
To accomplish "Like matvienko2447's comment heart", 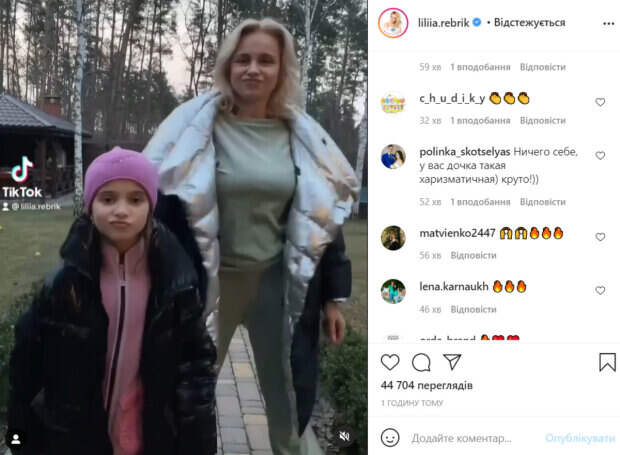I will (600, 237).
